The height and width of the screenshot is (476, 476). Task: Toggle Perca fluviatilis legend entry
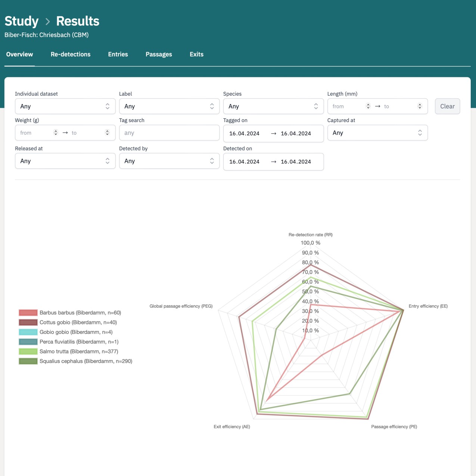point(28,342)
